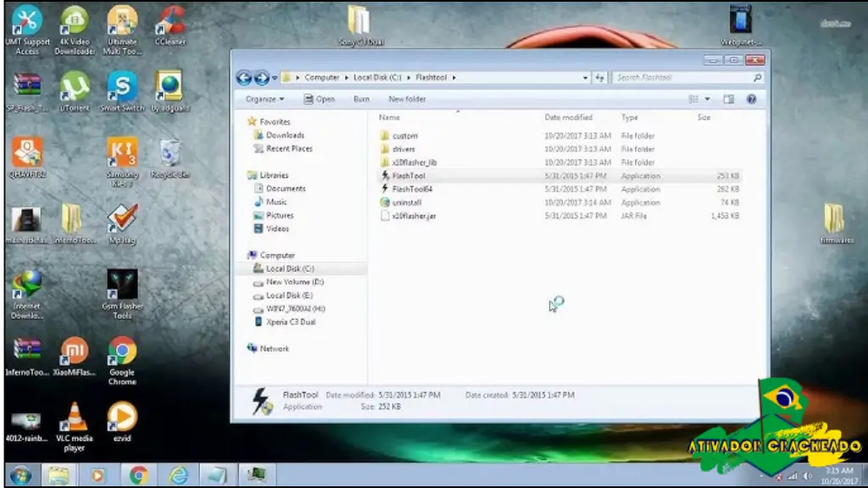
Task: Open Organize dropdown menu
Action: coord(264,99)
